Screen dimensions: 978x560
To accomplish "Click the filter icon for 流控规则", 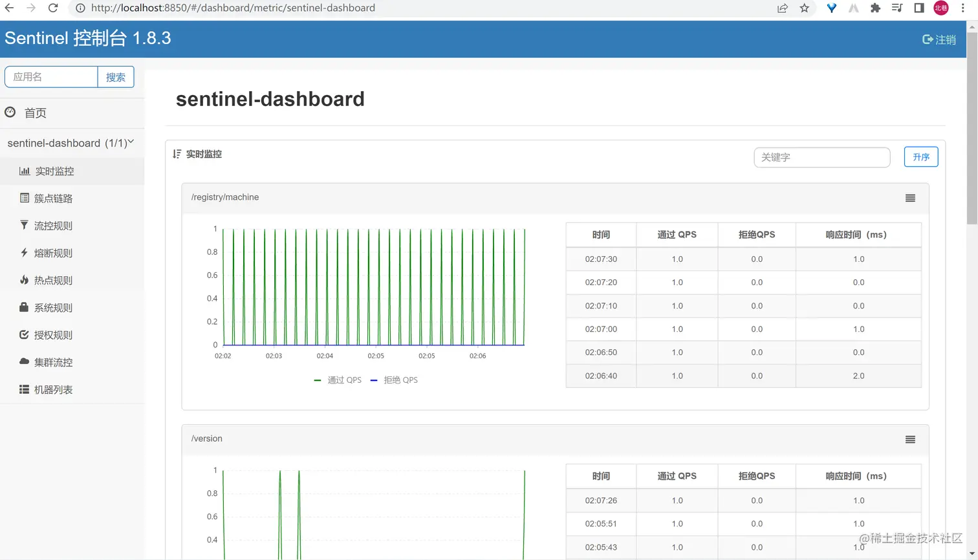I will point(24,225).
